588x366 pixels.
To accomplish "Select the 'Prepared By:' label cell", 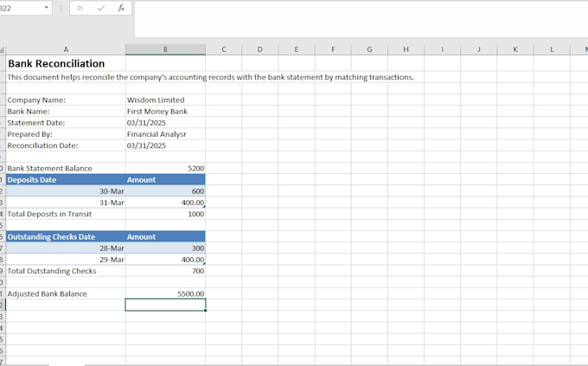I will [x=66, y=134].
